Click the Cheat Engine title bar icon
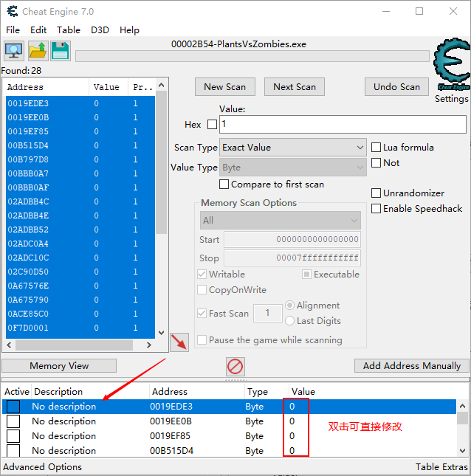 click(13, 11)
